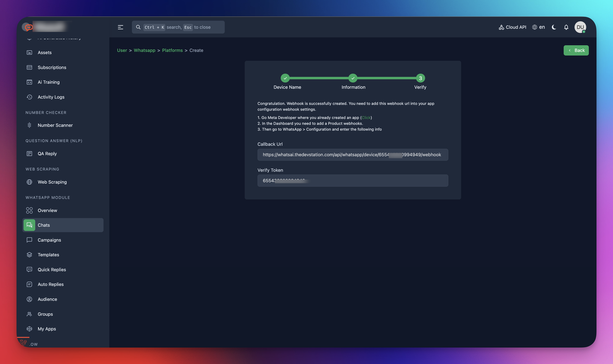Viewport: 613px width, 364px height.
Task: Open the Meta Developer Click link
Action: [x=366, y=117]
